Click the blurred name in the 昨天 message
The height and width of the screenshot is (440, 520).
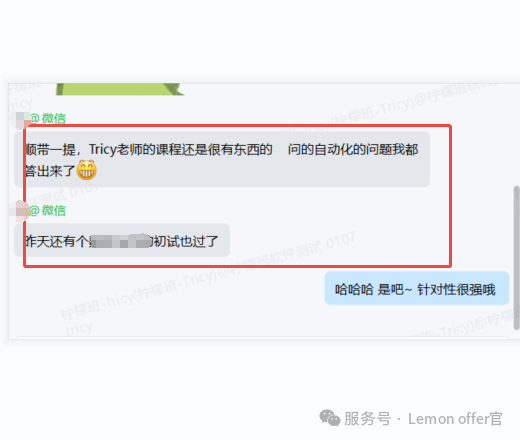point(121,241)
